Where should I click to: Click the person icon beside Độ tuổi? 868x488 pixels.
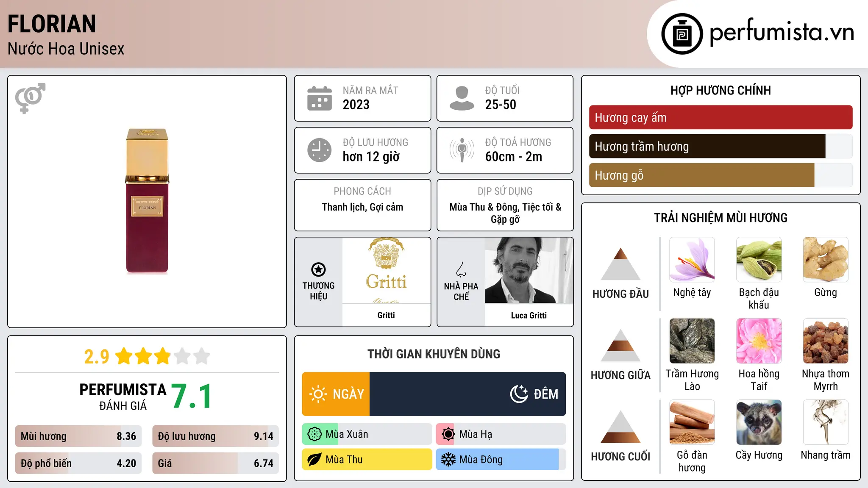coord(462,98)
